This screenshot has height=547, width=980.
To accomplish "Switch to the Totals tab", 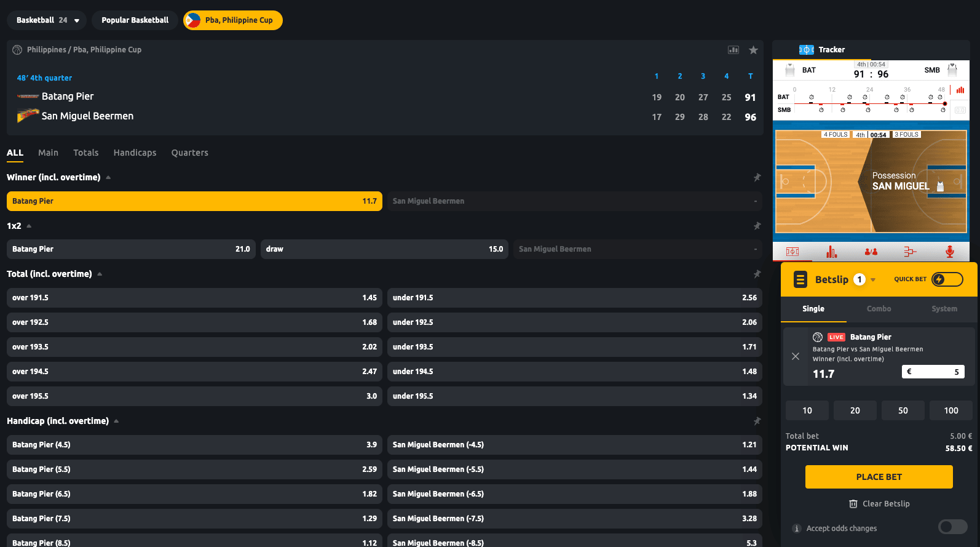I will tap(86, 153).
